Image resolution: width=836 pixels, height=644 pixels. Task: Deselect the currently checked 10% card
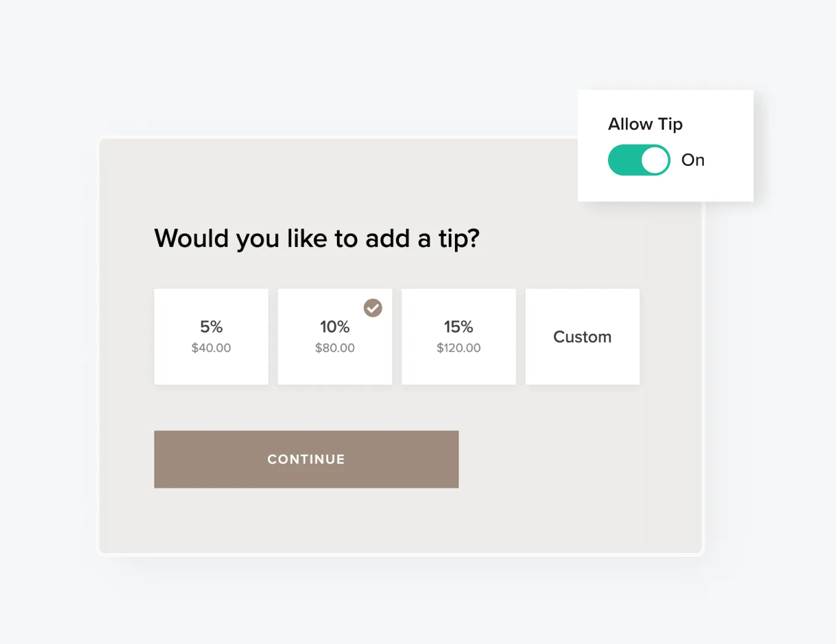(x=334, y=337)
